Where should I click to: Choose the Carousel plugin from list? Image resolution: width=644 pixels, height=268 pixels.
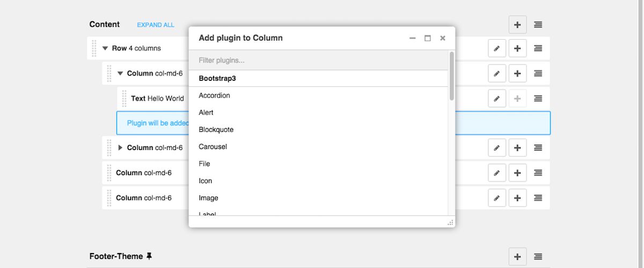213,147
